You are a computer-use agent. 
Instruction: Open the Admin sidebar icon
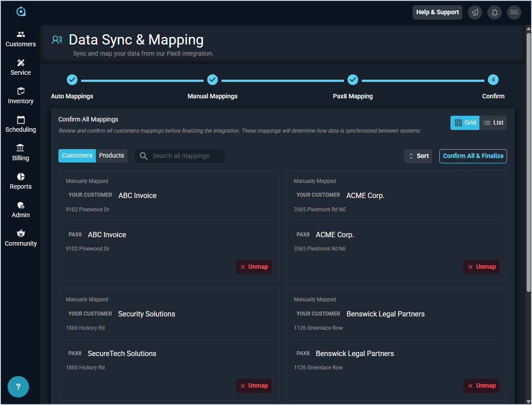pyautogui.click(x=20, y=206)
